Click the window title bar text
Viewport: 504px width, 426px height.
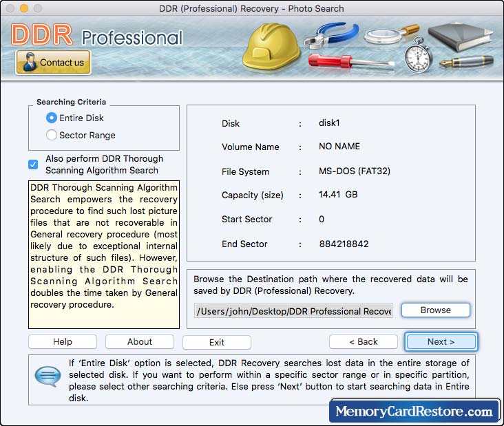[251, 8]
